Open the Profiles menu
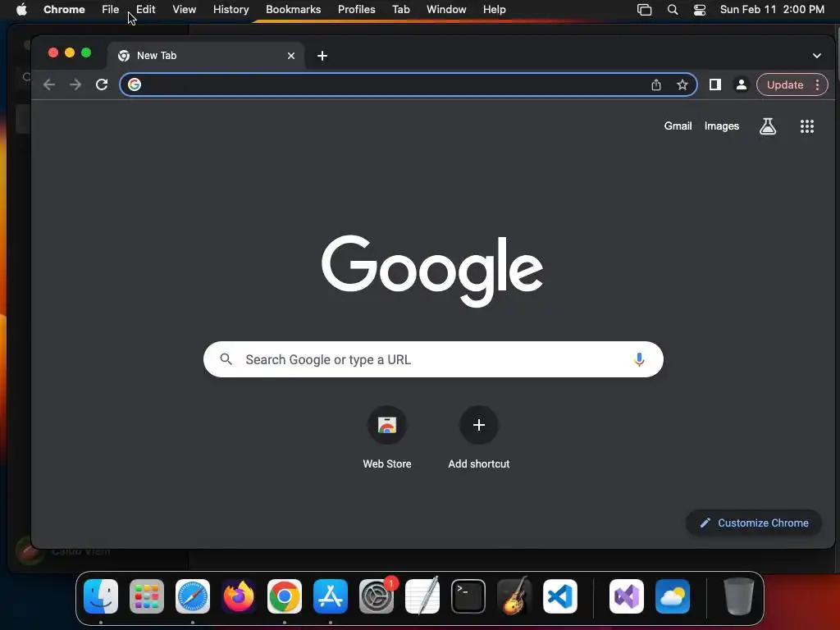840x630 pixels. tap(356, 10)
